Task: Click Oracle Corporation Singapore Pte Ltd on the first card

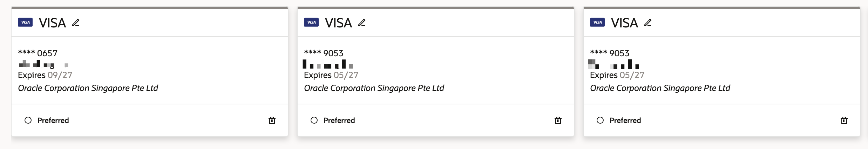Action: (x=88, y=88)
